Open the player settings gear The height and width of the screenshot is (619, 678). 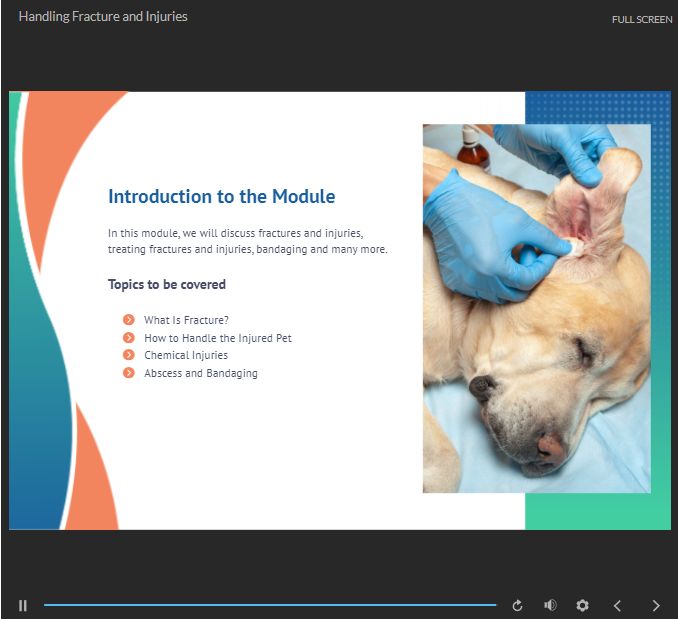tap(582, 605)
